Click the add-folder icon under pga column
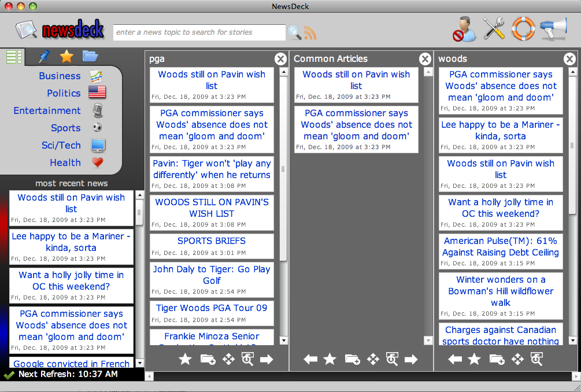Image resolution: width=581 pixels, height=392 pixels. (x=208, y=359)
